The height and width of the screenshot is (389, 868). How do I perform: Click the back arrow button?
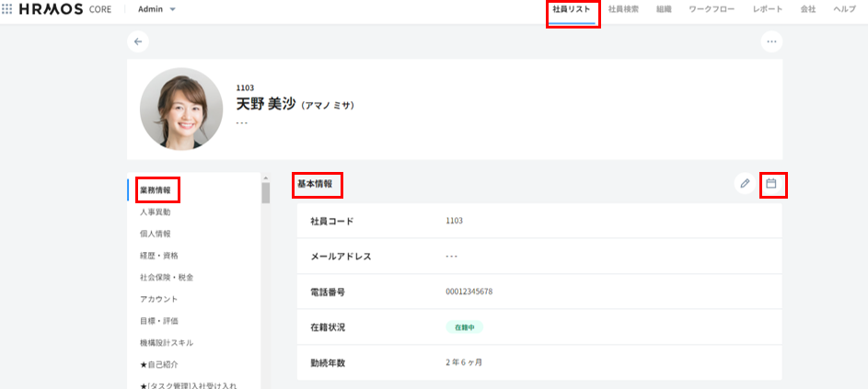click(x=138, y=41)
